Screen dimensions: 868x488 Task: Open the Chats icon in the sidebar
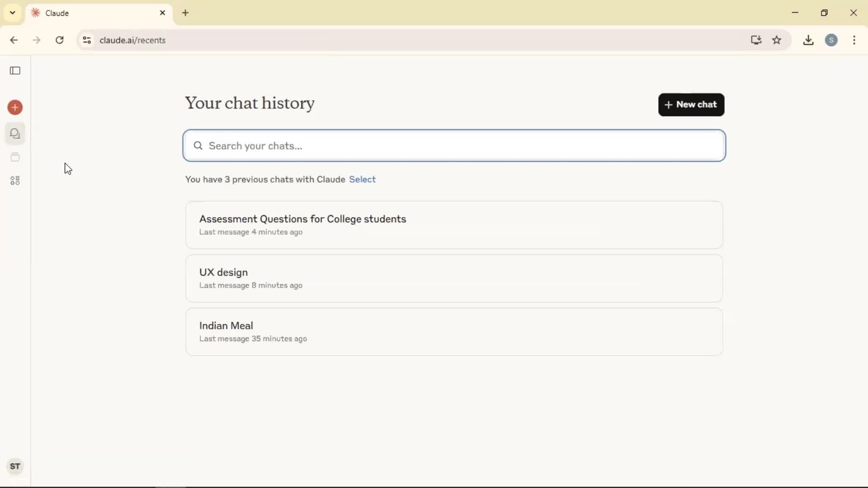click(x=15, y=134)
